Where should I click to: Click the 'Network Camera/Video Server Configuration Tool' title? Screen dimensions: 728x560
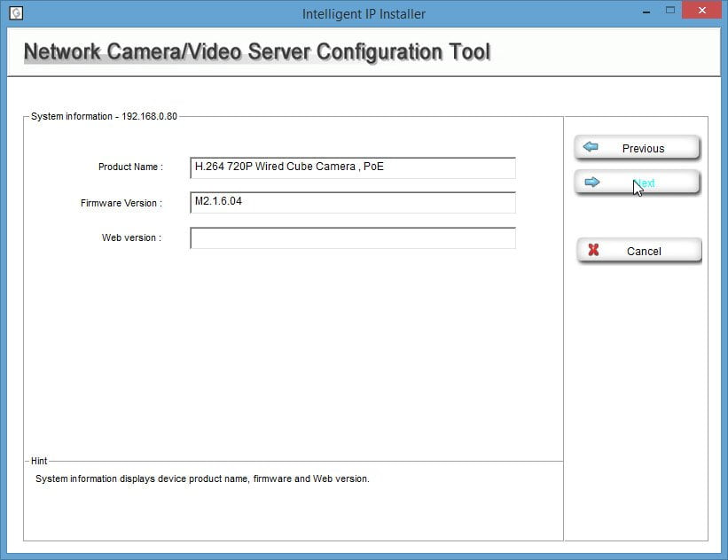[257, 51]
